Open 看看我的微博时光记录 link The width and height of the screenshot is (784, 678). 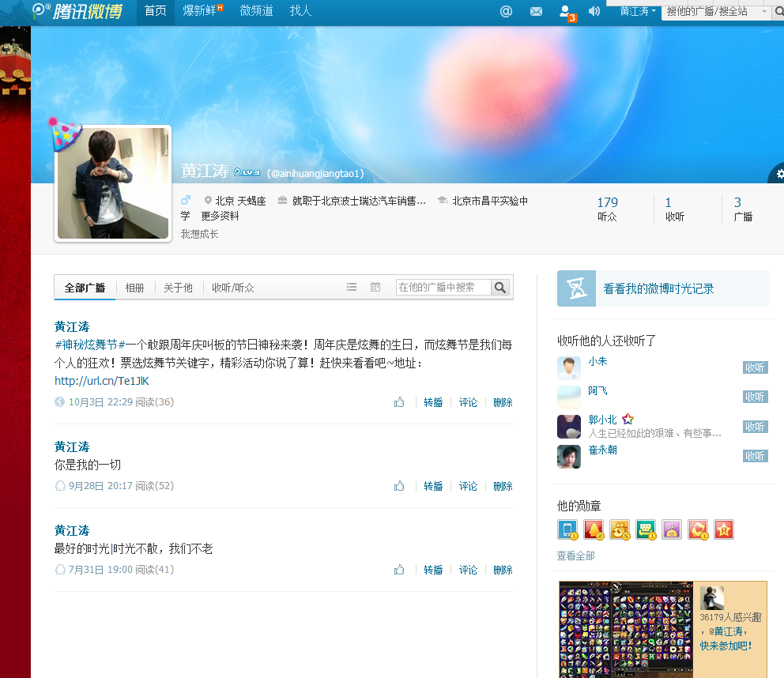(658, 289)
